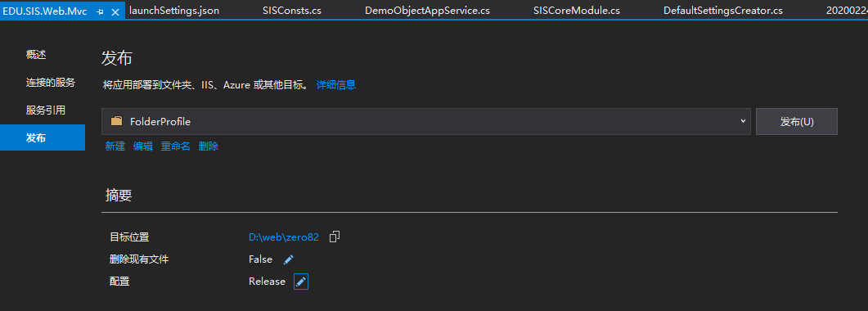This screenshot has height=311, width=868.
Task: Click the 新建 link
Action: pyautogui.click(x=115, y=146)
